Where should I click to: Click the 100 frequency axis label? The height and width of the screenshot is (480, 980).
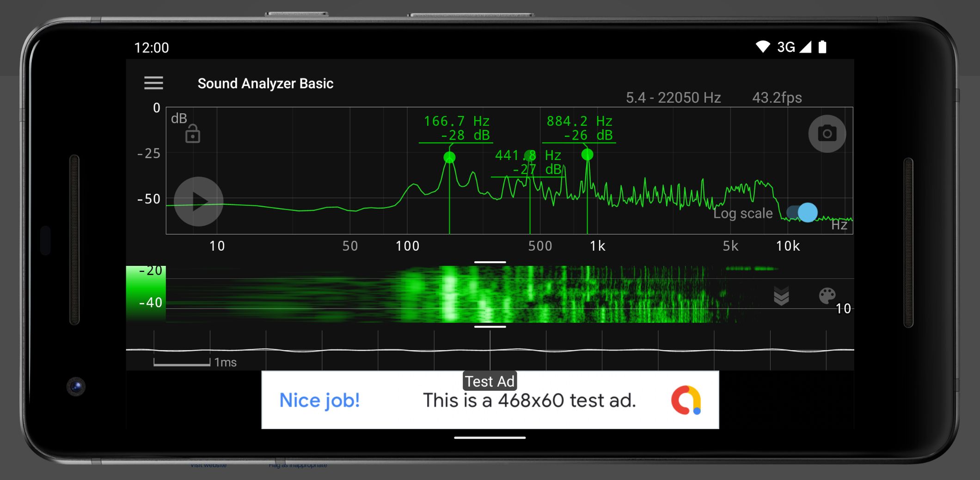(407, 246)
